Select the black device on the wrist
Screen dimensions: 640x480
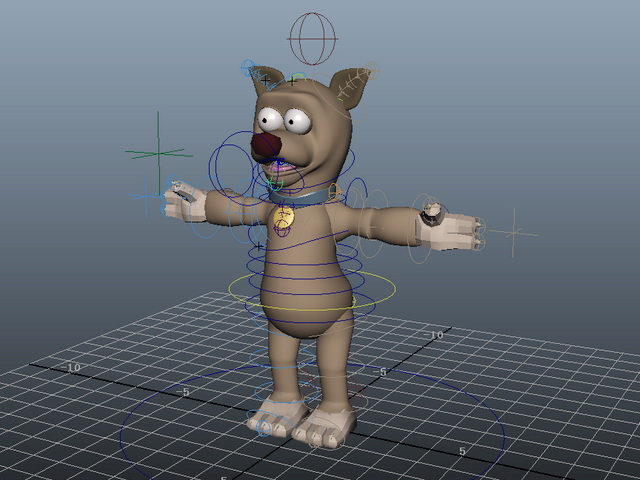pyautogui.click(x=431, y=213)
